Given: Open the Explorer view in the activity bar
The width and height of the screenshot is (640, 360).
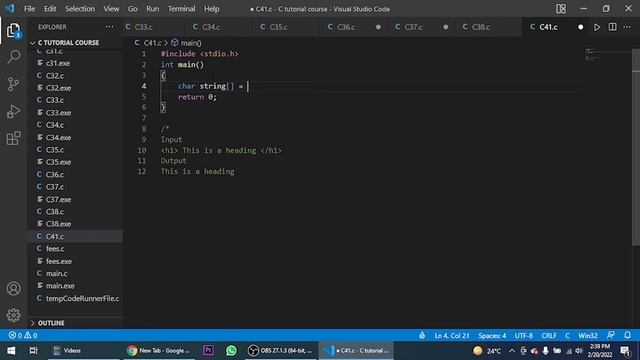Looking at the screenshot, I should [x=13, y=30].
